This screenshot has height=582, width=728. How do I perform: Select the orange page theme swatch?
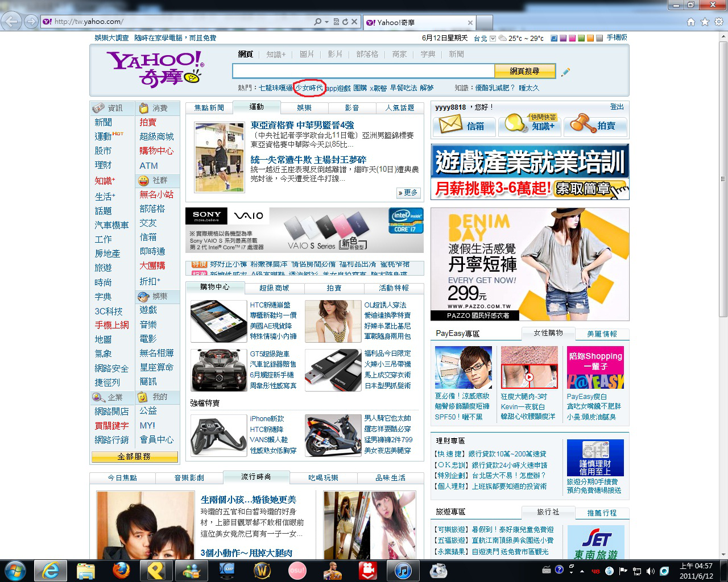pyautogui.click(x=590, y=38)
